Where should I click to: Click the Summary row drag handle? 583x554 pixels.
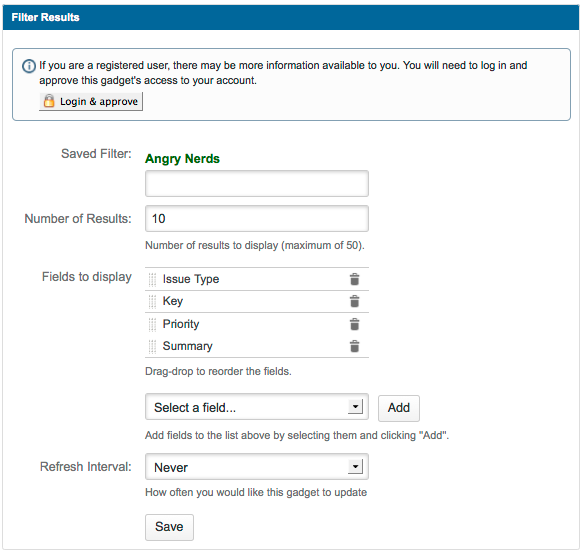coord(152,346)
